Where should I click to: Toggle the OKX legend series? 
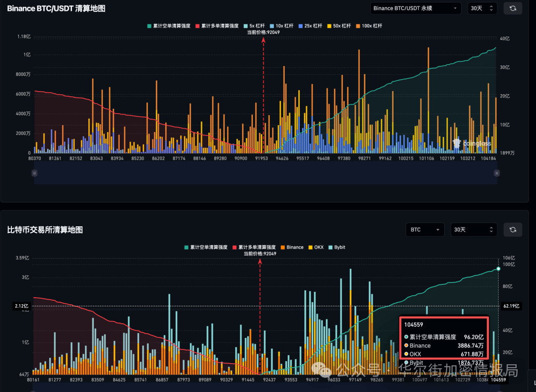point(316,248)
